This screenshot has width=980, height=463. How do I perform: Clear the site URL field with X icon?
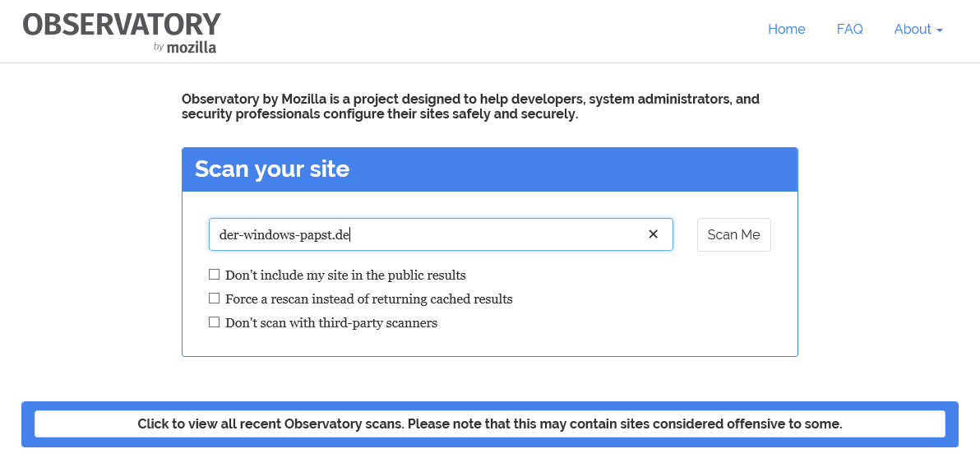coord(654,234)
